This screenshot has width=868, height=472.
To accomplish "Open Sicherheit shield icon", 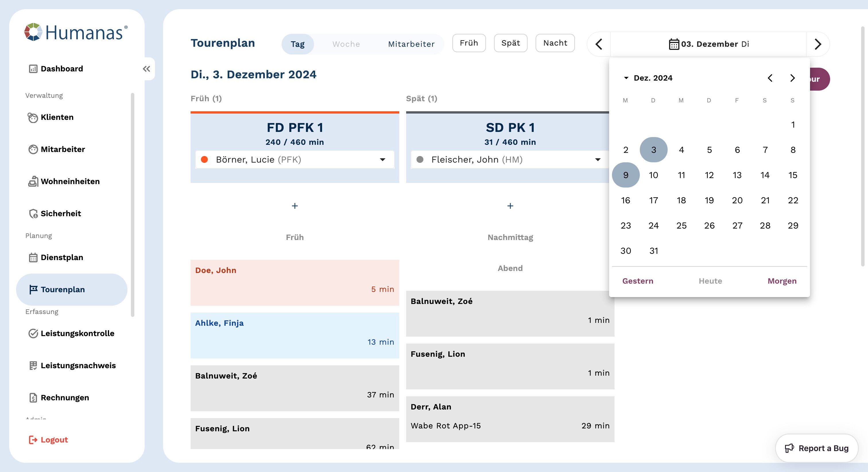I will [x=33, y=213].
